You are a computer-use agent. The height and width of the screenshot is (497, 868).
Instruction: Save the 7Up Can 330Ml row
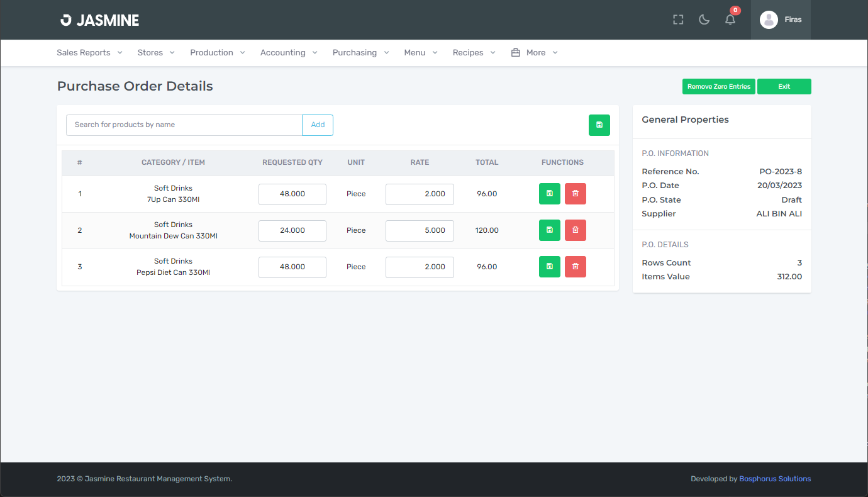(x=549, y=194)
